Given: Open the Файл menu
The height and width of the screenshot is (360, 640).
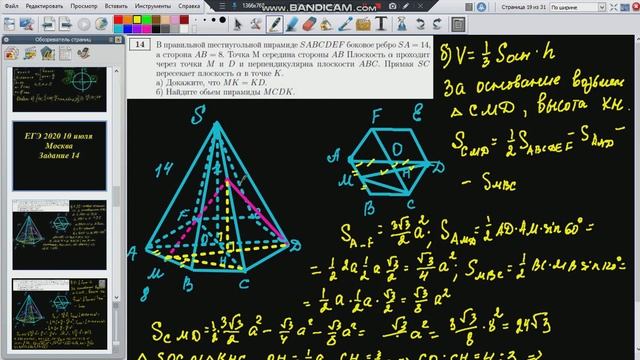Looking at the screenshot, I should click(x=11, y=6).
